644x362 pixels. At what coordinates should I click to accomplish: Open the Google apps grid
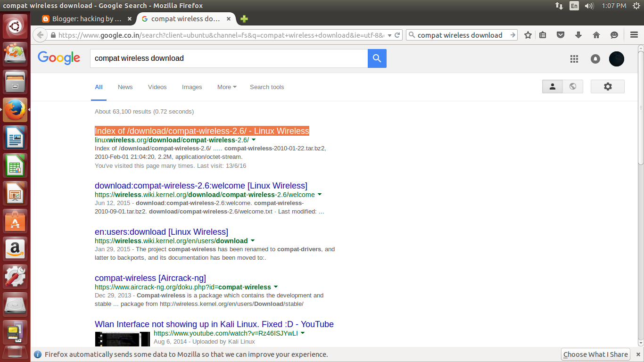click(x=574, y=59)
